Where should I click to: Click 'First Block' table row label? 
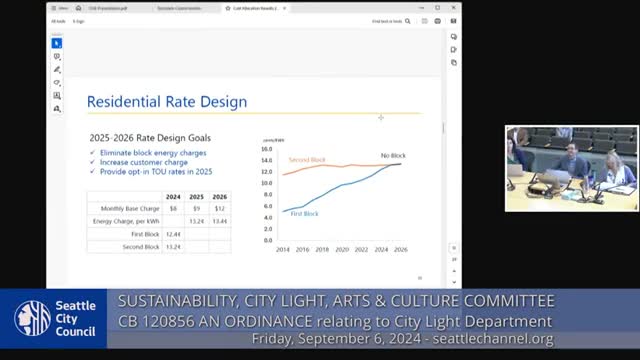click(145, 234)
